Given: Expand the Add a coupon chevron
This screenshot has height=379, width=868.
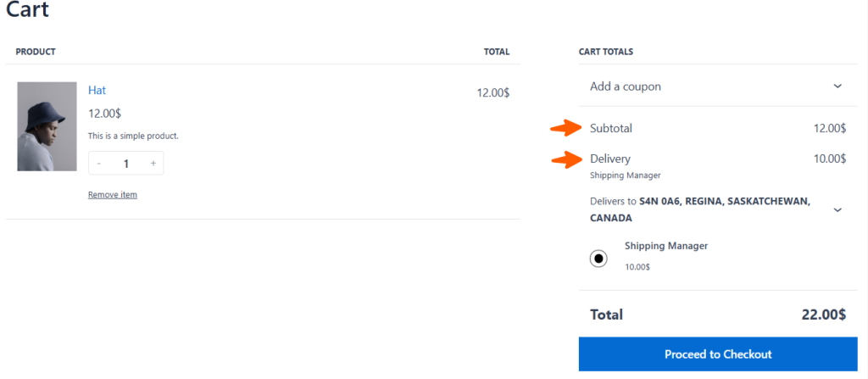Looking at the screenshot, I should tap(837, 86).
